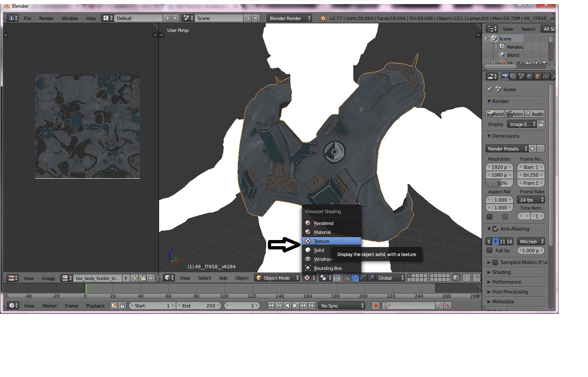This screenshot has height=377, width=588.
Task: Toggle the 3D manipulator axes icon
Action: (347, 278)
